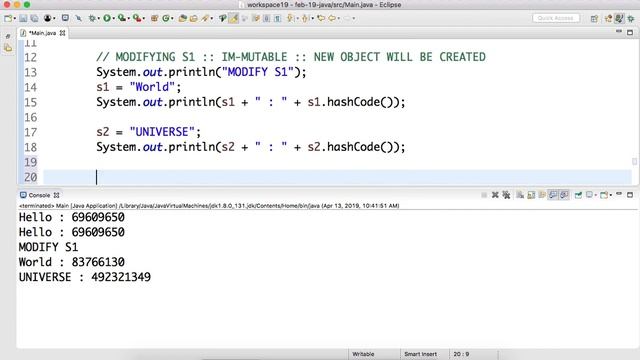Toggle Show Console on standard error
This screenshot has height=360, width=640.
564,195
